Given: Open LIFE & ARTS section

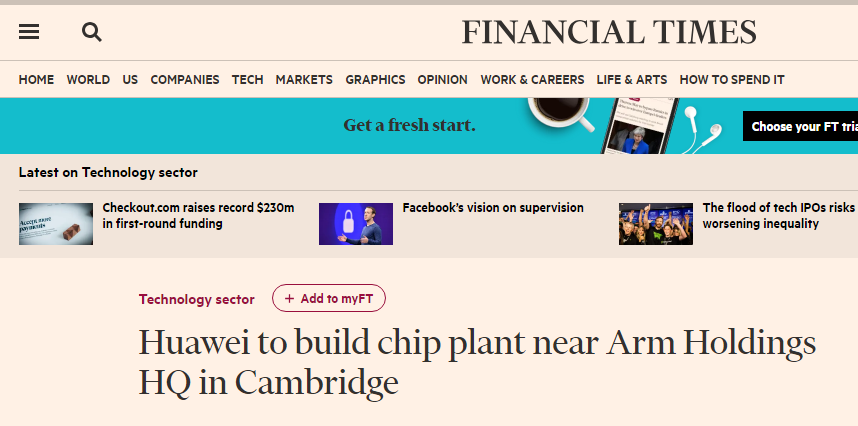Looking at the screenshot, I should tap(631, 80).
